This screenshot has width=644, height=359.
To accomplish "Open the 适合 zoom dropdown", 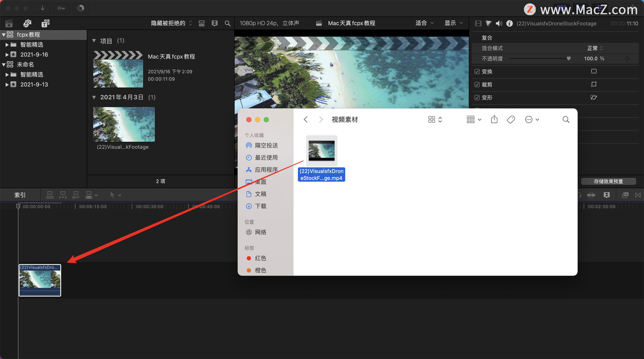I will pyautogui.click(x=425, y=23).
